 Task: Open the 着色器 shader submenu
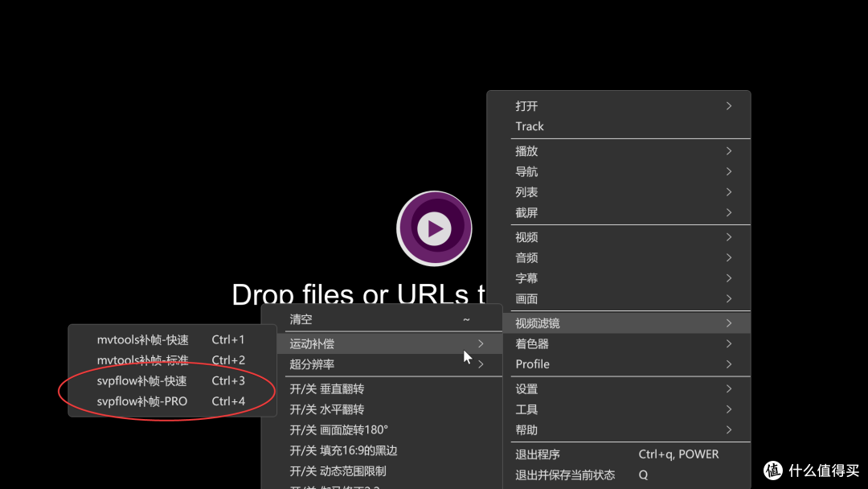(626, 344)
